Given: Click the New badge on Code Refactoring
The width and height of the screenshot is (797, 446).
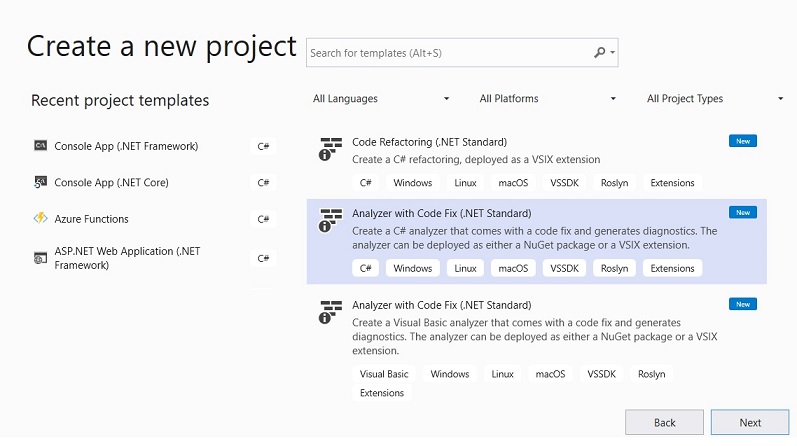Looking at the screenshot, I should click(743, 141).
